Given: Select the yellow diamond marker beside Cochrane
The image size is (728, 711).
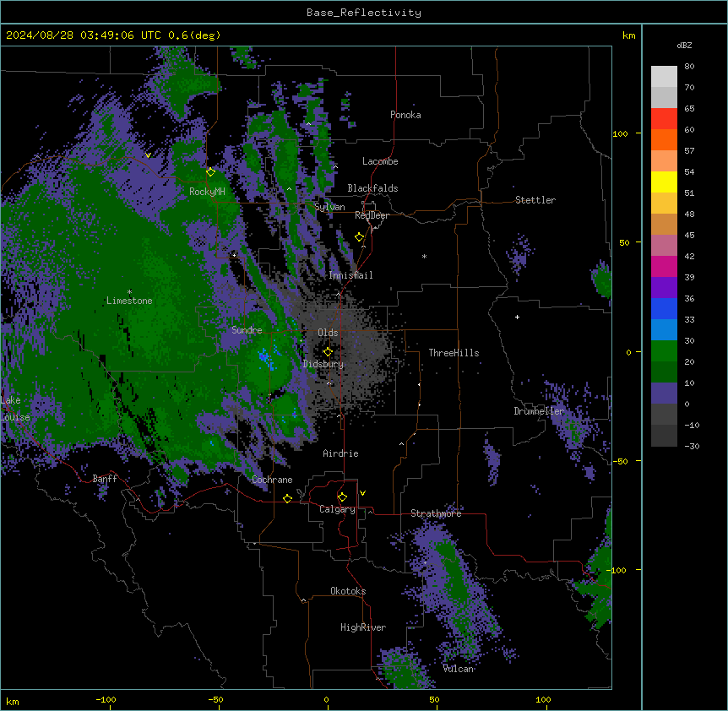Looking at the screenshot, I should pyautogui.click(x=287, y=498).
